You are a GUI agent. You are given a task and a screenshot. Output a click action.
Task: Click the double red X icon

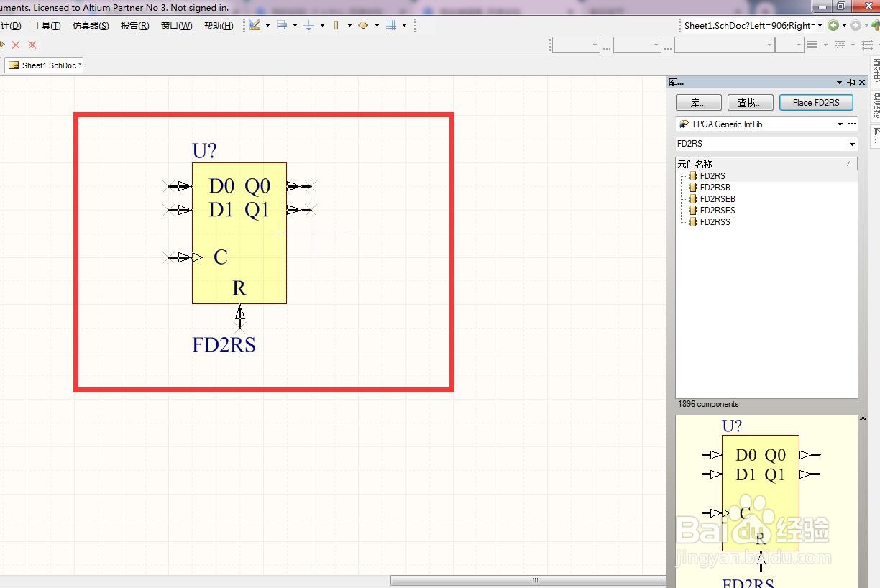[x=32, y=45]
